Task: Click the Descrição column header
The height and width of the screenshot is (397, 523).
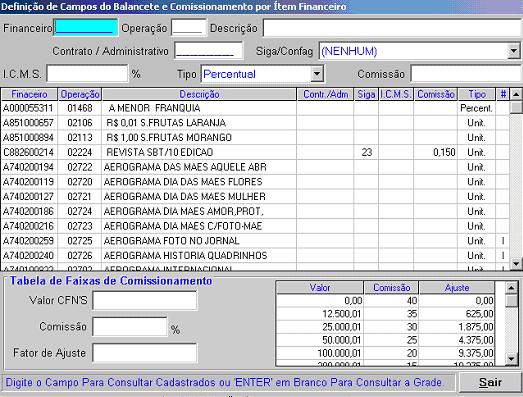Action: 199,94
